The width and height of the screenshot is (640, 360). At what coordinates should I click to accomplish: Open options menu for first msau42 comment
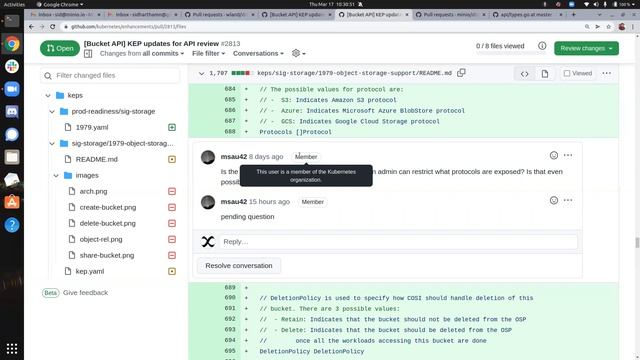click(x=568, y=155)
